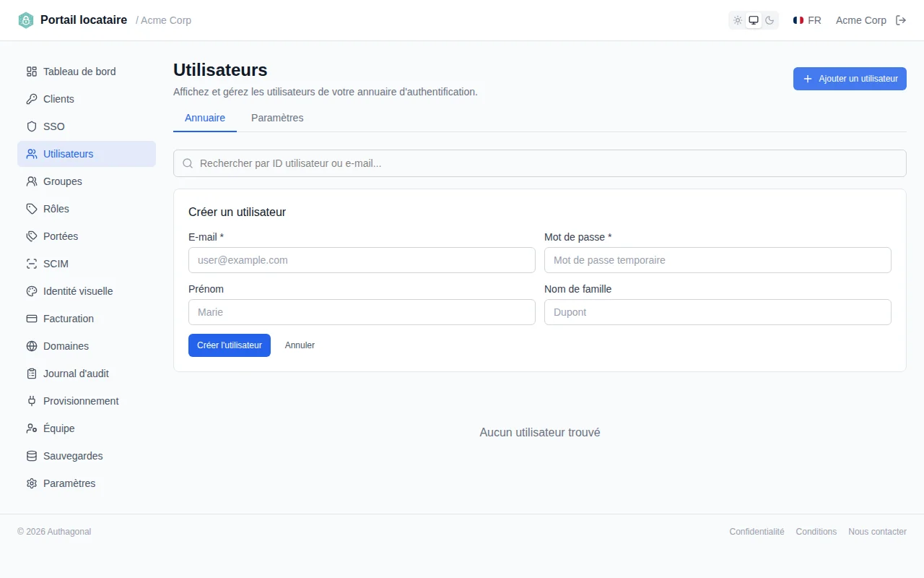Open Provisionnement in sidebar
The height and width of the screenshot is (578, 924).
coord(87,401)
